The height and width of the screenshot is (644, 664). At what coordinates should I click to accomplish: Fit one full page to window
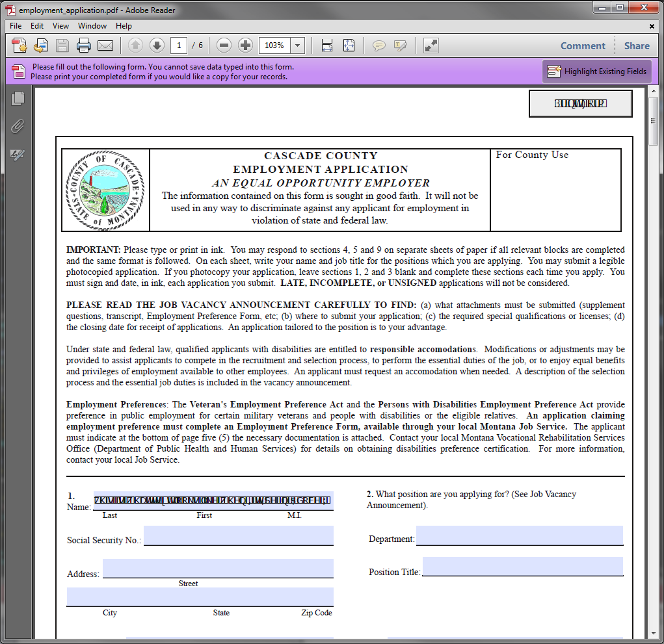click(349, 45)
